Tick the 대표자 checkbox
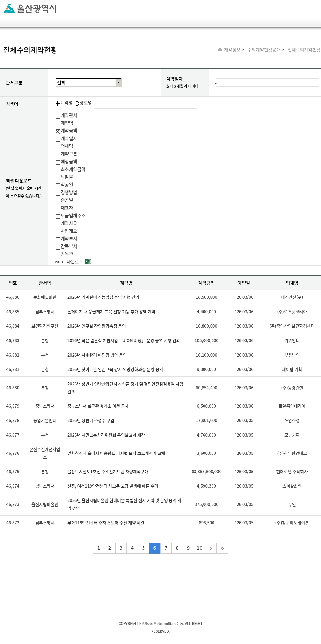This screenshot has width=321, height=644. point(58,208)
